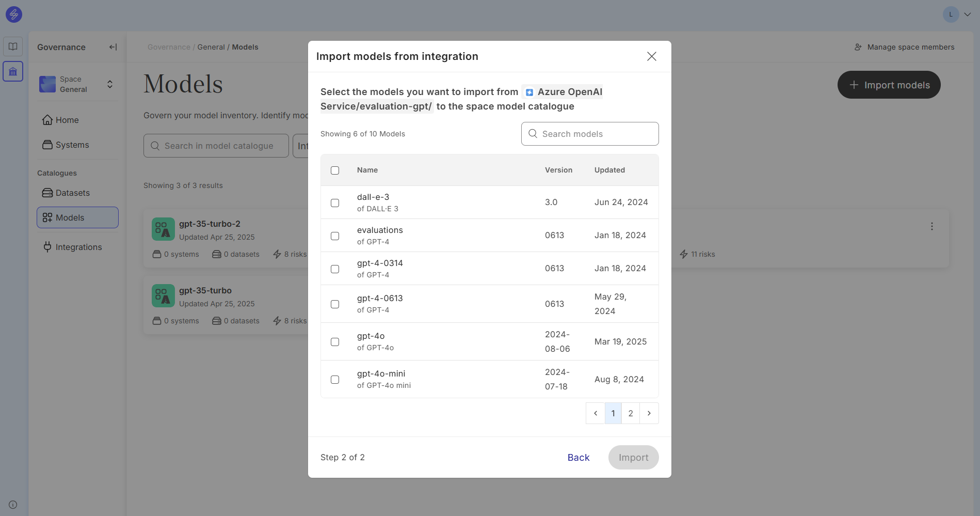
Task: Jump to page 2 of models
Action: (630, 413)
